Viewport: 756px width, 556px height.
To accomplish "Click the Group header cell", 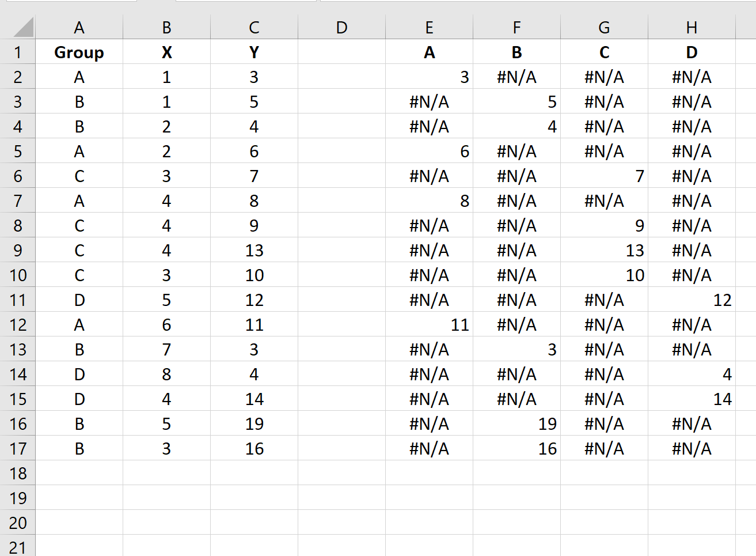I will (x=79, y=52).
